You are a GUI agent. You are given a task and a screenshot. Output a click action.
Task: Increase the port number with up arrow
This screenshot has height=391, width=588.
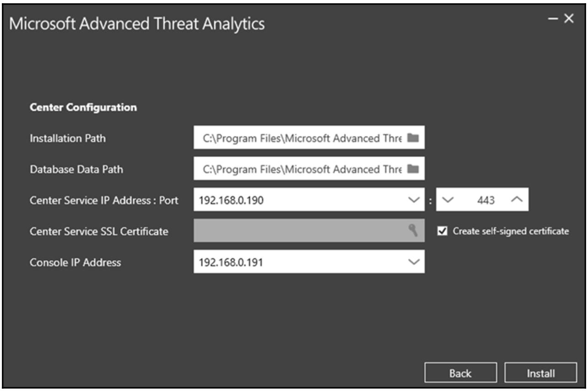516,200
